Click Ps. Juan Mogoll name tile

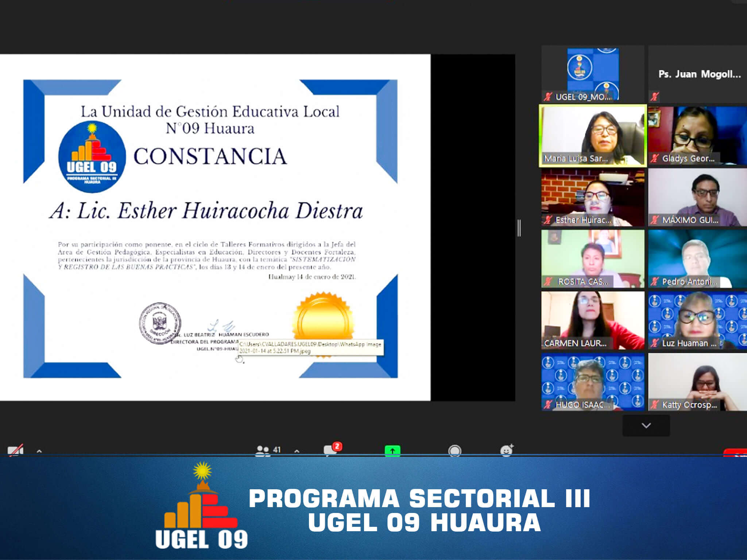[699, 74]
